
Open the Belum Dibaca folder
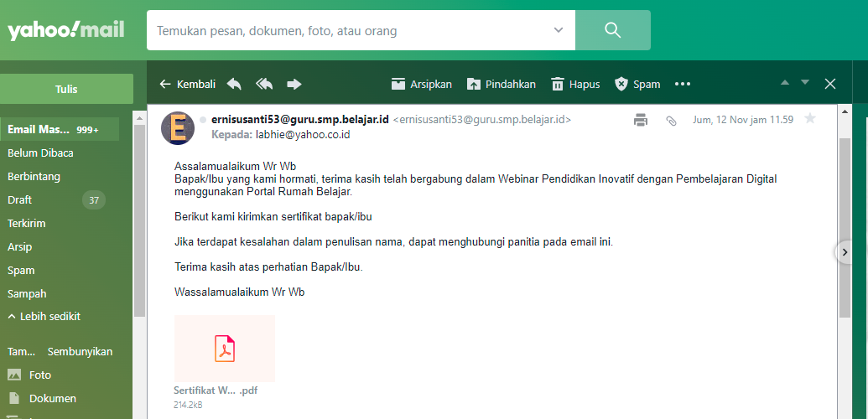[40, 153]
